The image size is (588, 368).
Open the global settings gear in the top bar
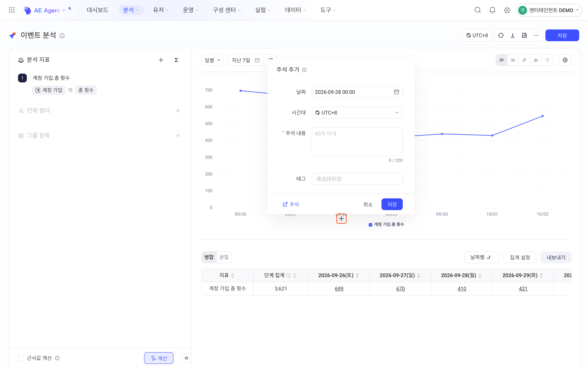point(507,10)
